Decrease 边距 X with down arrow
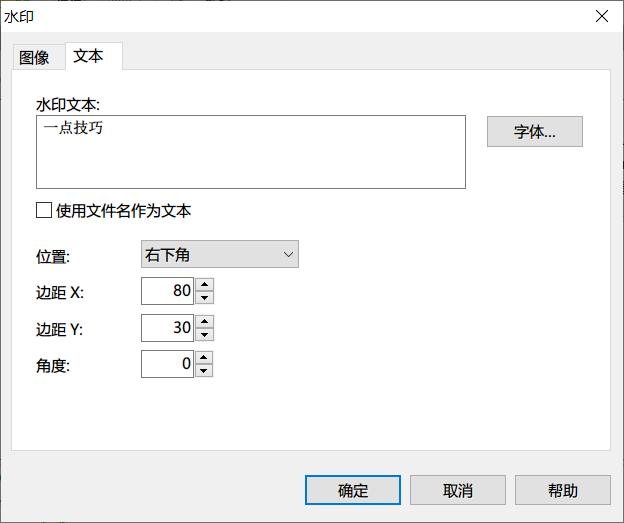The height and width of the screenshot is (523, 624). coord(205,297)
